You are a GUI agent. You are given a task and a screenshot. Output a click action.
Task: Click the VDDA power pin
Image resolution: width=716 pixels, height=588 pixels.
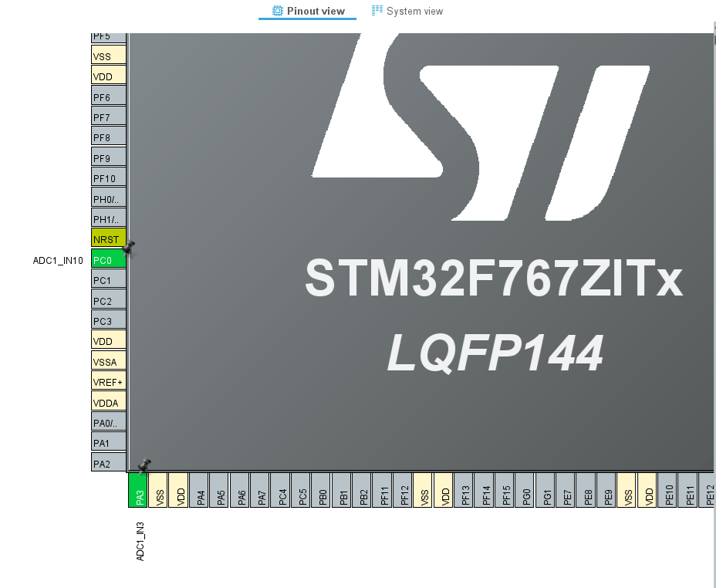click(109, 400)
